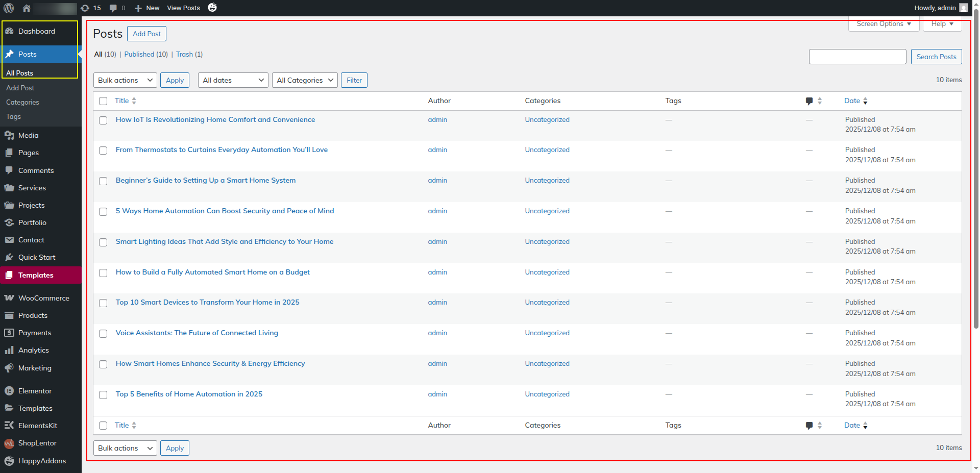The image size is (980, 473).
Task: Select checkbox for Top 5 Benefits post
Action: (103, 395)
